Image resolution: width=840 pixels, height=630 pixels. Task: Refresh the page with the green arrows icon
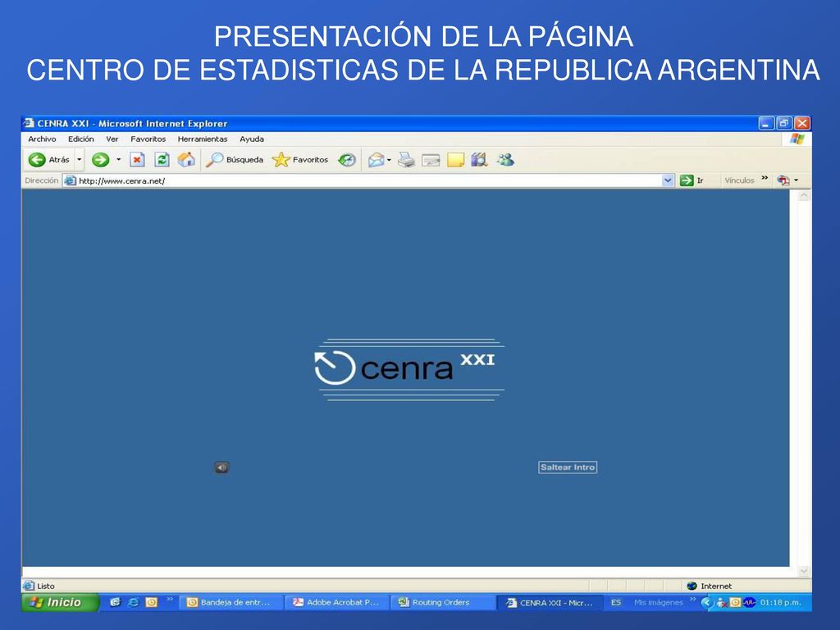pos(162,160)
